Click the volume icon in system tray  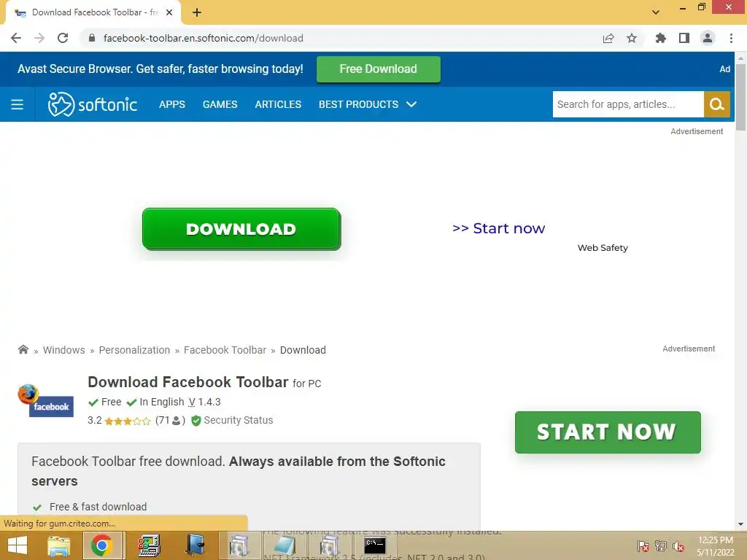coord(678,546)
